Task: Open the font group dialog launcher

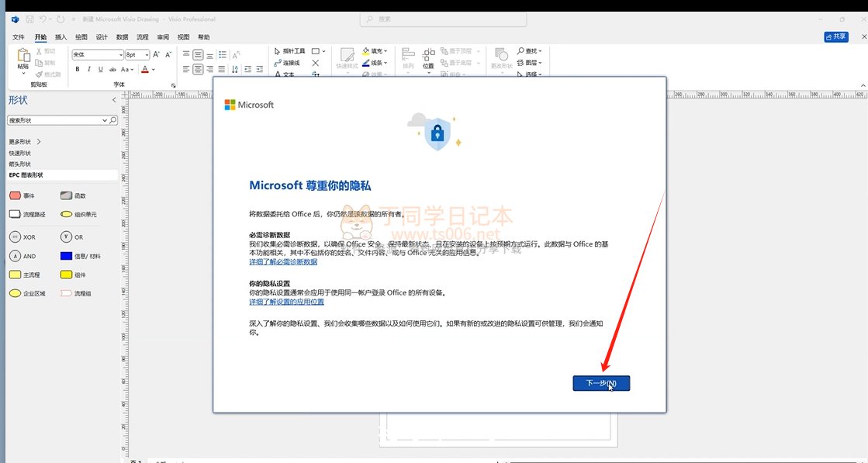Action: (173, 85)
